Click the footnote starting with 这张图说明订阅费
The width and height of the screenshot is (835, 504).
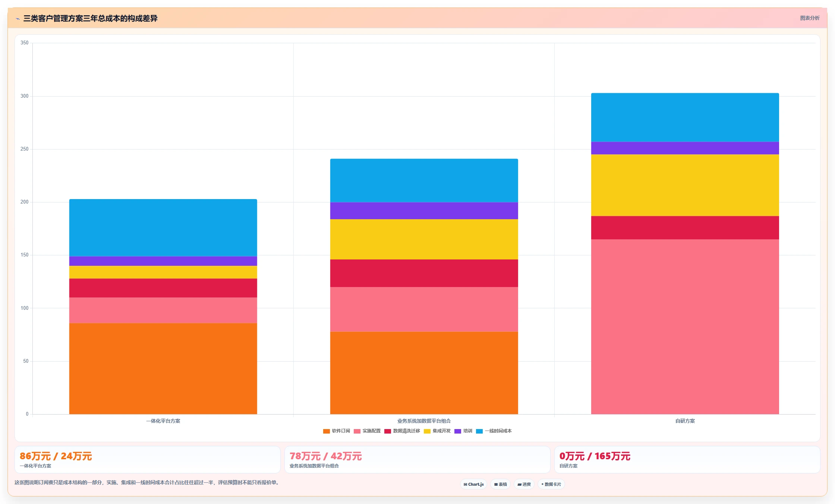tap(147, 482)
